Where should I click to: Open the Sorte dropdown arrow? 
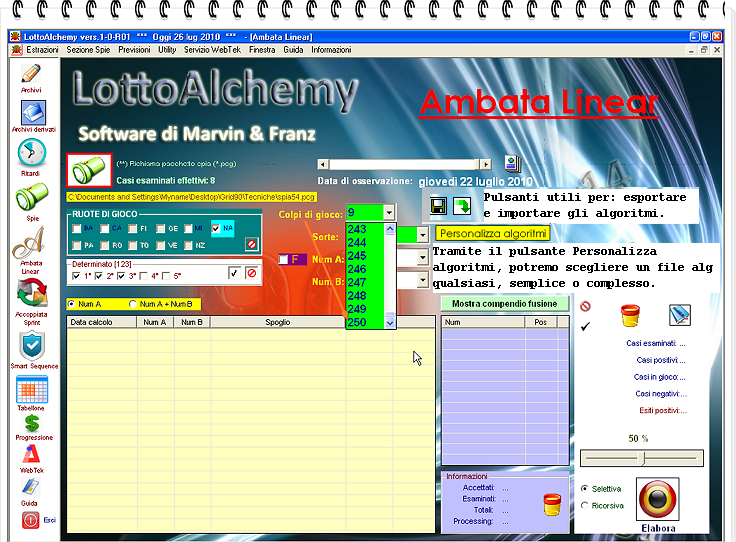422,235
